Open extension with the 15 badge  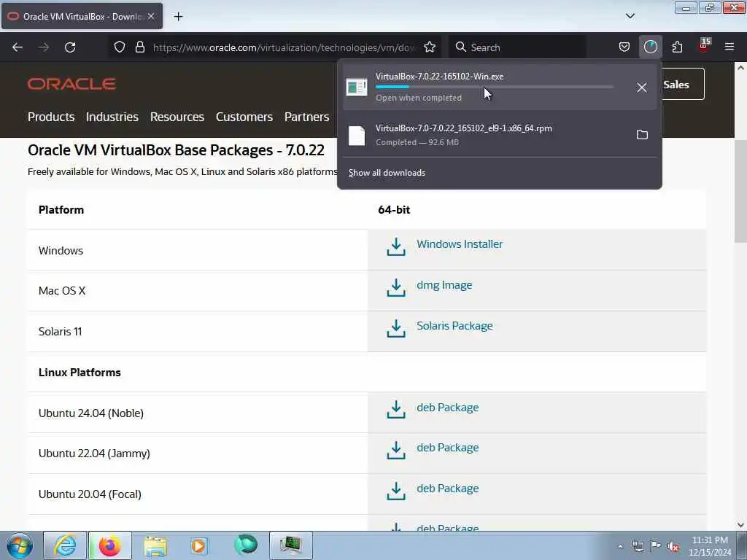(x=704, y=46)
